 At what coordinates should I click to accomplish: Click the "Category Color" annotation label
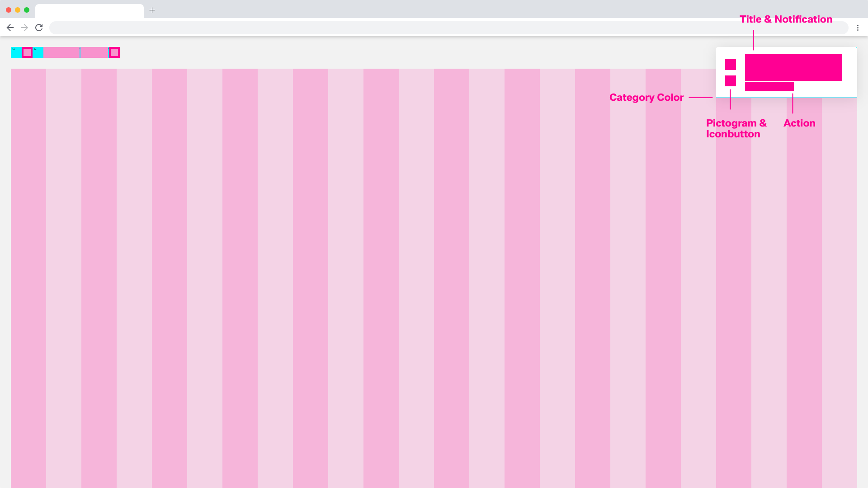(646, 97)
